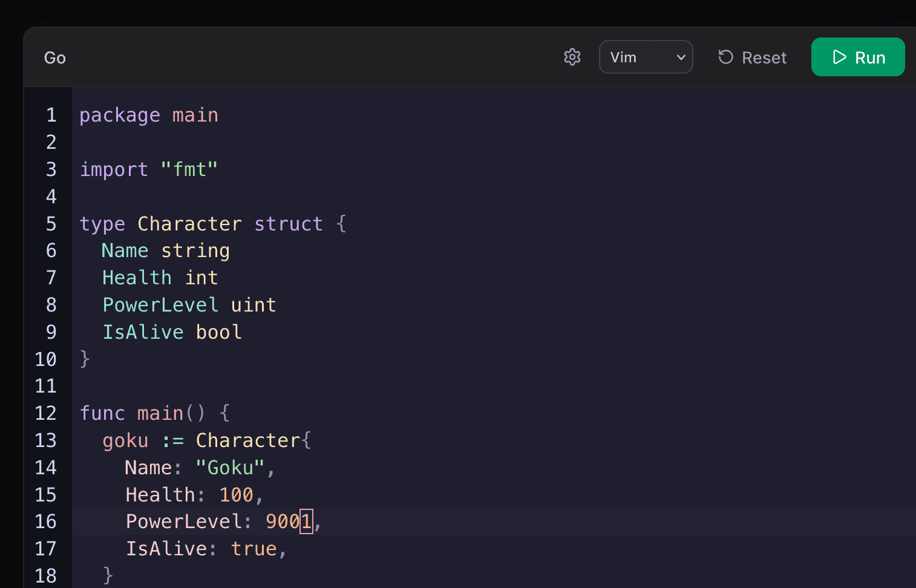
Task: Click line number 5 in the gutter
Action: (51, 223)
